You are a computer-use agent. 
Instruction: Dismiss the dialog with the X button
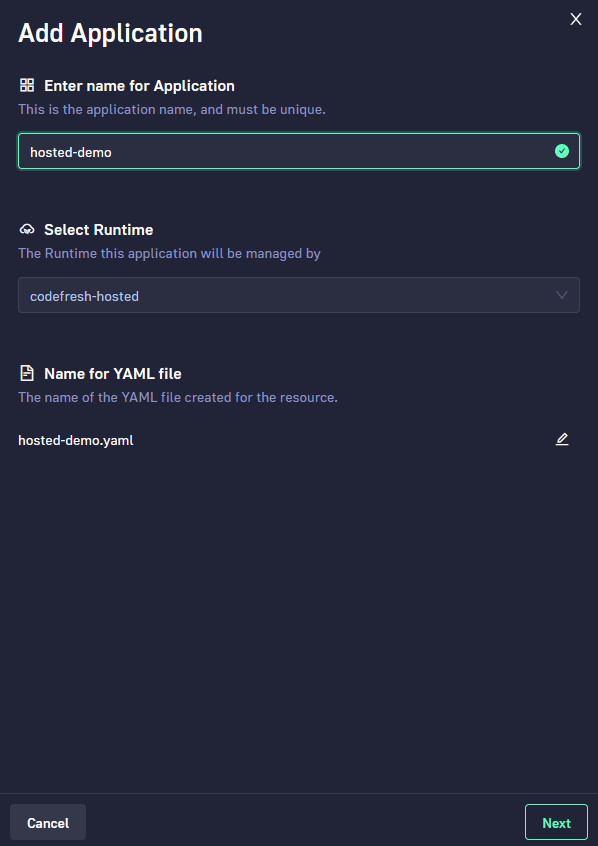[x=575, y=19]
